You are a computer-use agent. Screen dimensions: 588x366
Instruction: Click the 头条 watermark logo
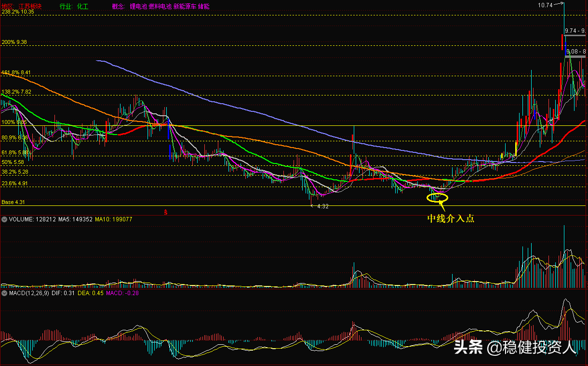pyautogui.click(x=468, y=347)
